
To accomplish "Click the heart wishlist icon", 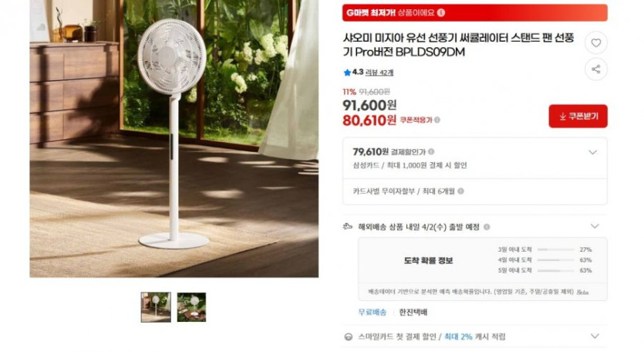I will [x=595, y=42].
